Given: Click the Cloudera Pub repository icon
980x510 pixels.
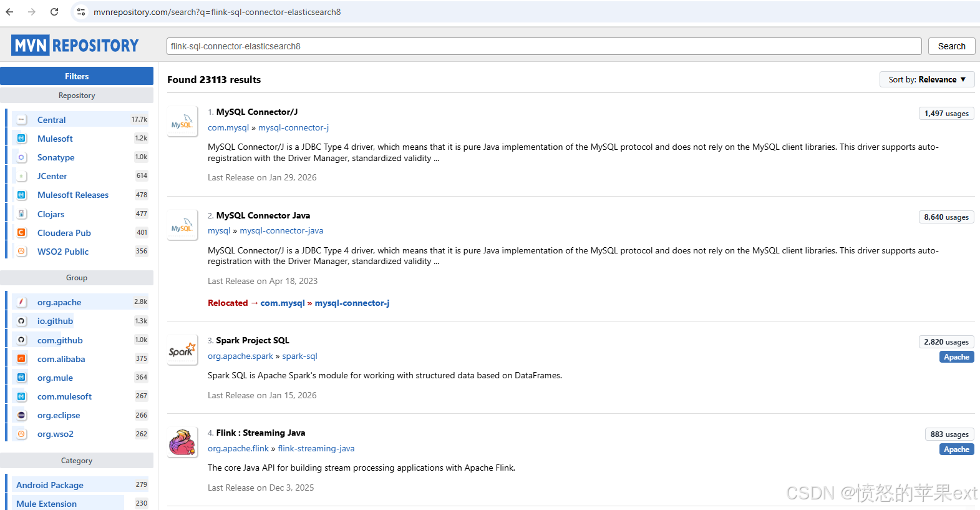Looking at the screenshot, I should tap(22, 233).
